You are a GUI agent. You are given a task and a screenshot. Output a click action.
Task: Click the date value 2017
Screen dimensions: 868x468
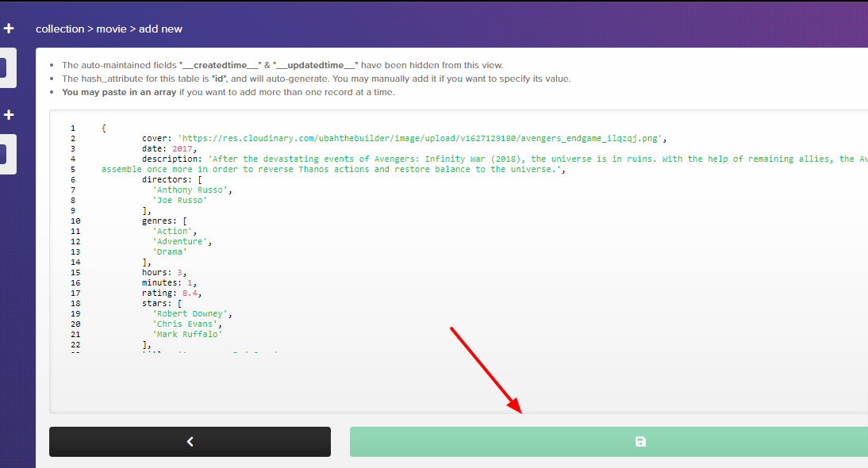pyautogui.click(x=182, y=148)
